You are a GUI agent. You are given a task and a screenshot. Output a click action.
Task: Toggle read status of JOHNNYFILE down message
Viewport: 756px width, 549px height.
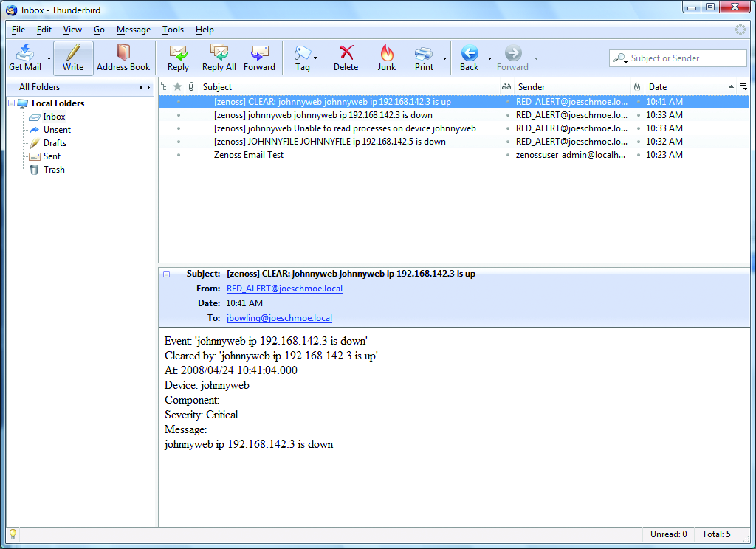click(x=508, y=142)
